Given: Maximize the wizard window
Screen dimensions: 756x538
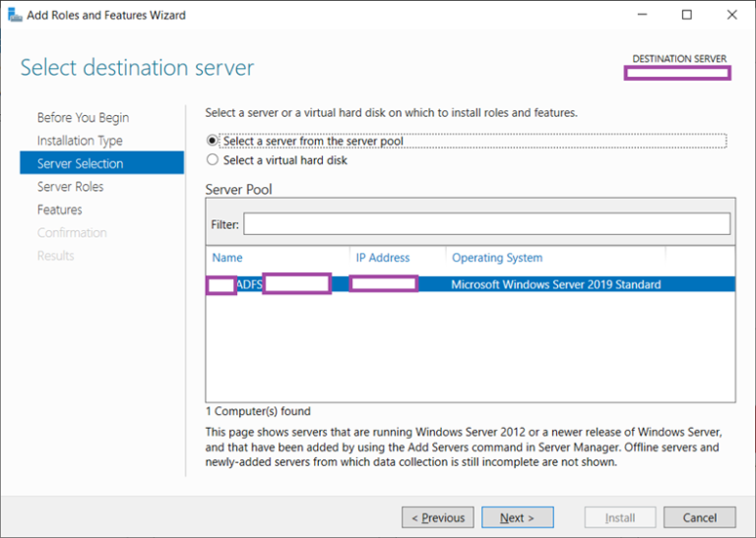Looking at the screenshot, I should tap(687, 15).
